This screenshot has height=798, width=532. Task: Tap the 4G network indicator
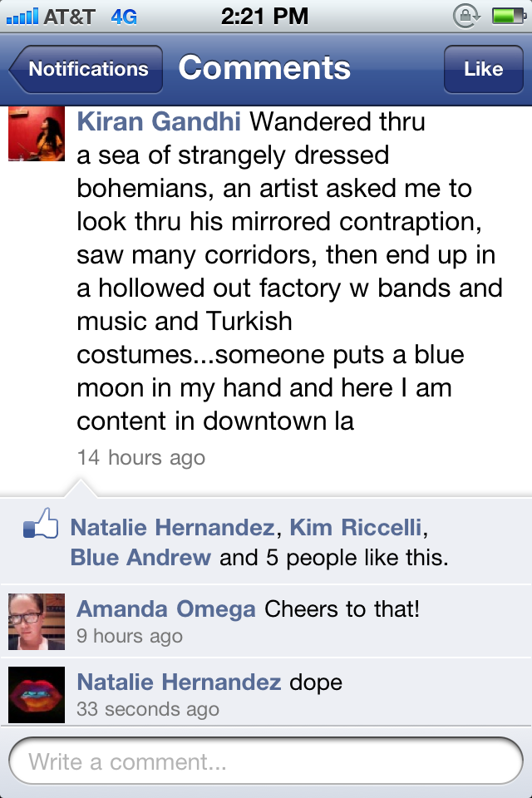tap(123, 16)
